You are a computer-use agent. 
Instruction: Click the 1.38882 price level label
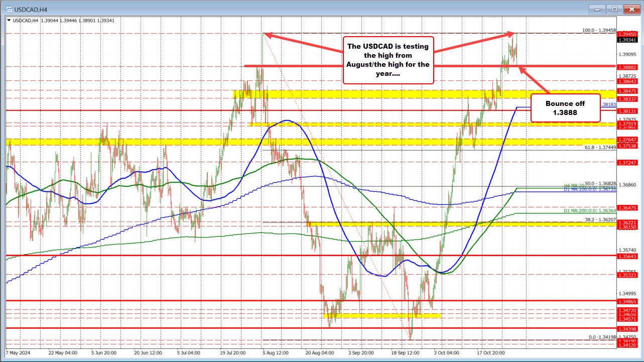(627, 67)
